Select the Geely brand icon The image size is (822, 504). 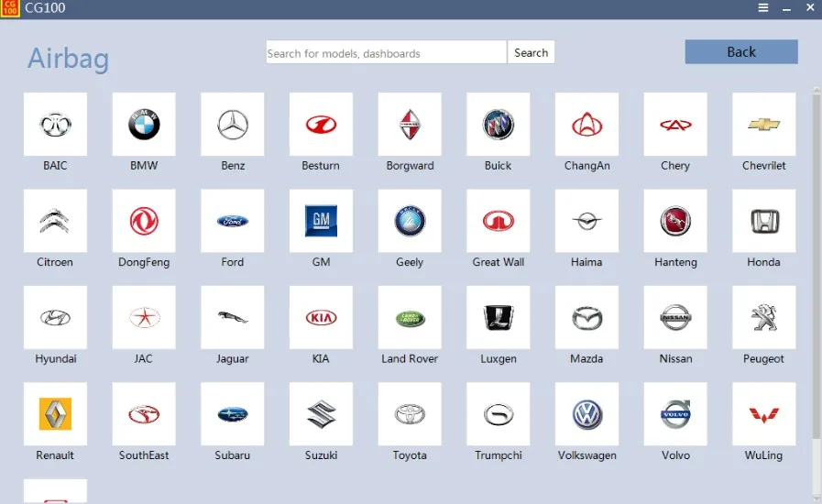point(410,221)
